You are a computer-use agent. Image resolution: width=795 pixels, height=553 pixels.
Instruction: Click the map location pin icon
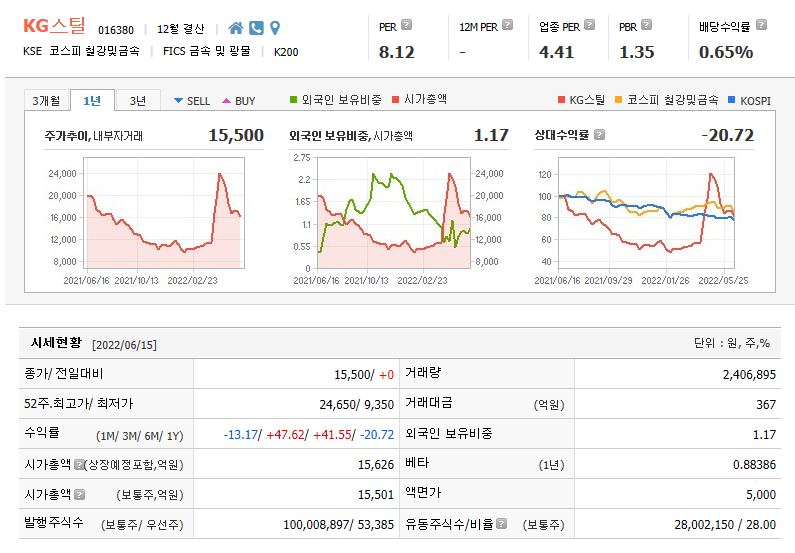point(275,28)
